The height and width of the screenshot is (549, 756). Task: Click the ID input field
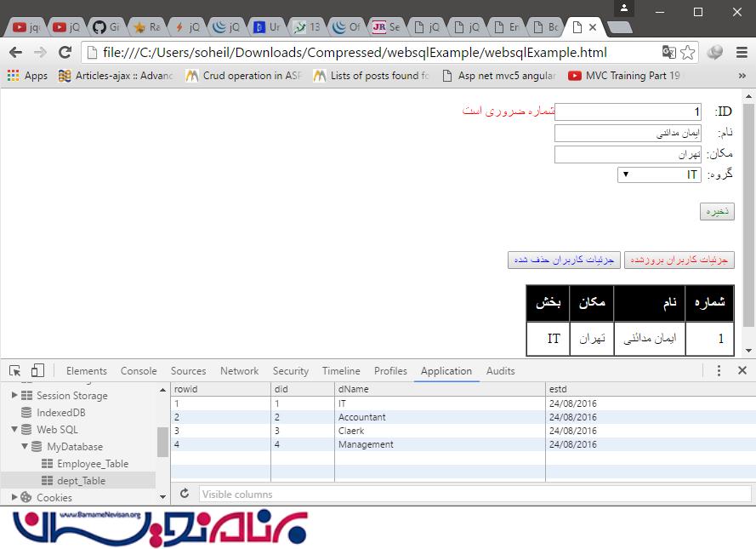[628, 112]
